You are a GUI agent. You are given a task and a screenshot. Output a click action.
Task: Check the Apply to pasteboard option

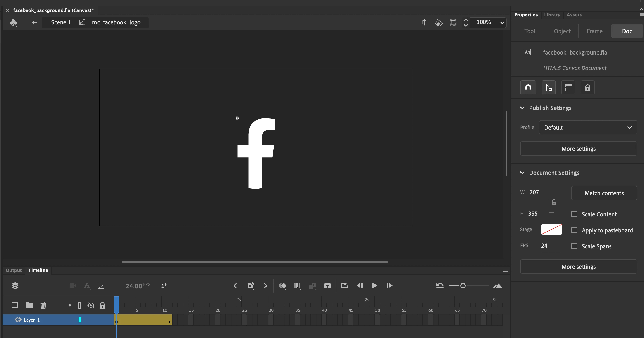(x=574, y=230)
